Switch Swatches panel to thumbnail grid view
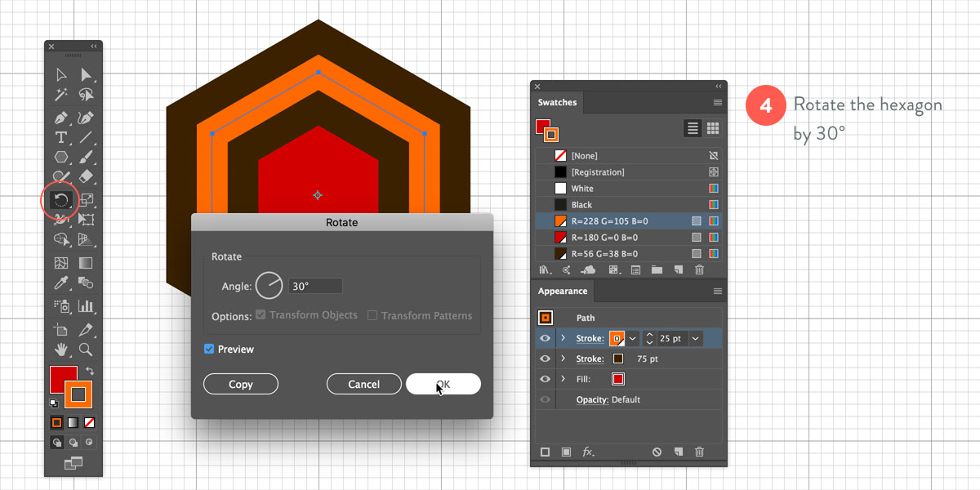This screenshot has width=980, height=490. pyautogui.click(x=712, y=128)
